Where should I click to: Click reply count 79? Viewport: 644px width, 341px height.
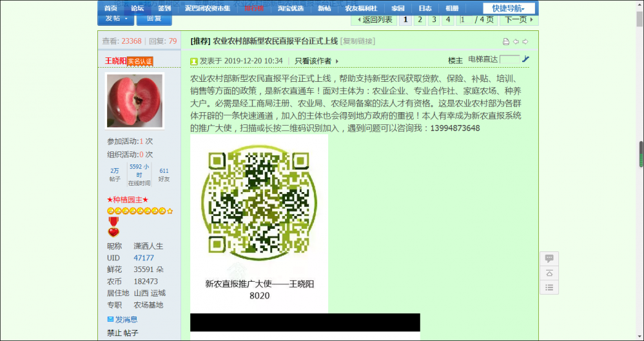173,41
